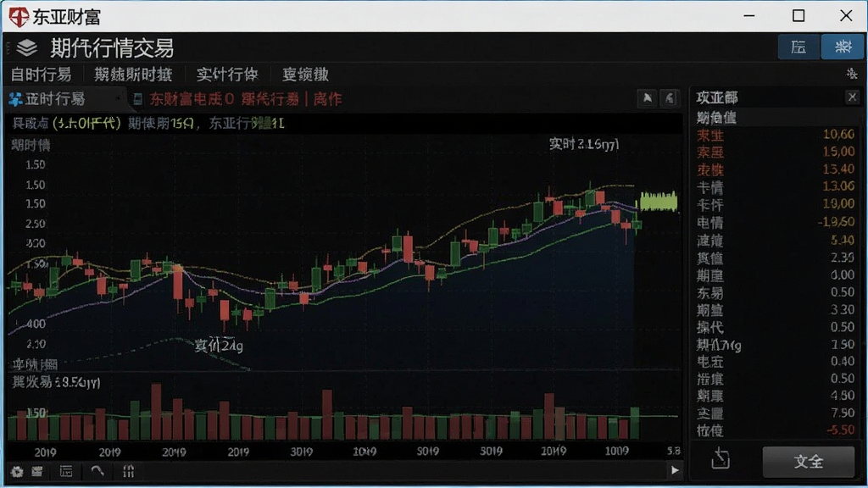Open settings with the bottom gear icon
This screenshot has width=868, height=488.
pos(17,471)
